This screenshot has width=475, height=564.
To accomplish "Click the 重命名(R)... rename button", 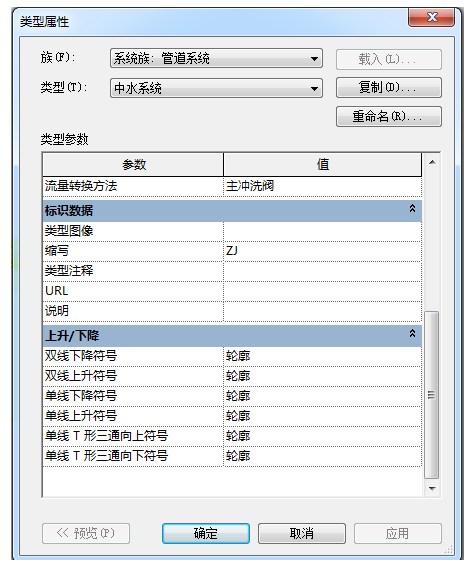I will point(389,116).
